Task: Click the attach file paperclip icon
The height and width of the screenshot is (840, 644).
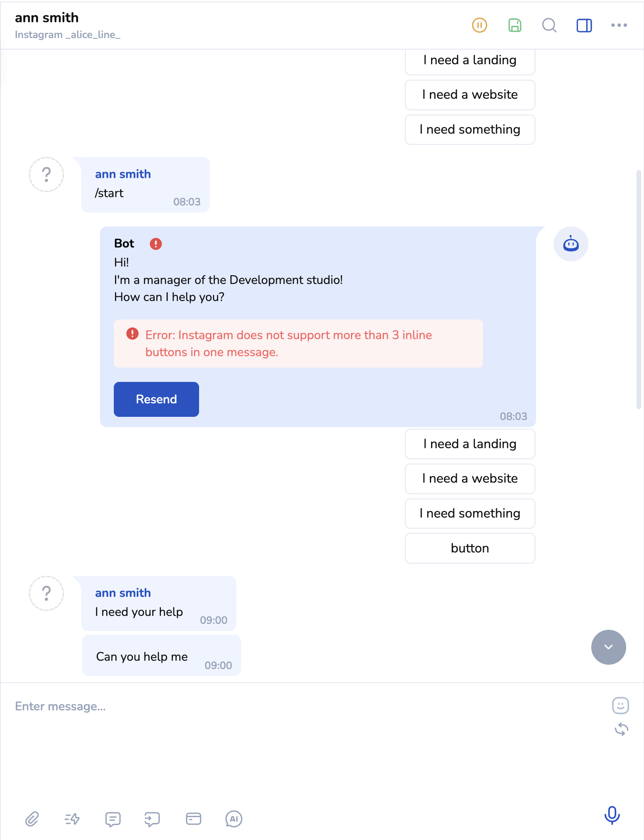Action: click(32, 819)
